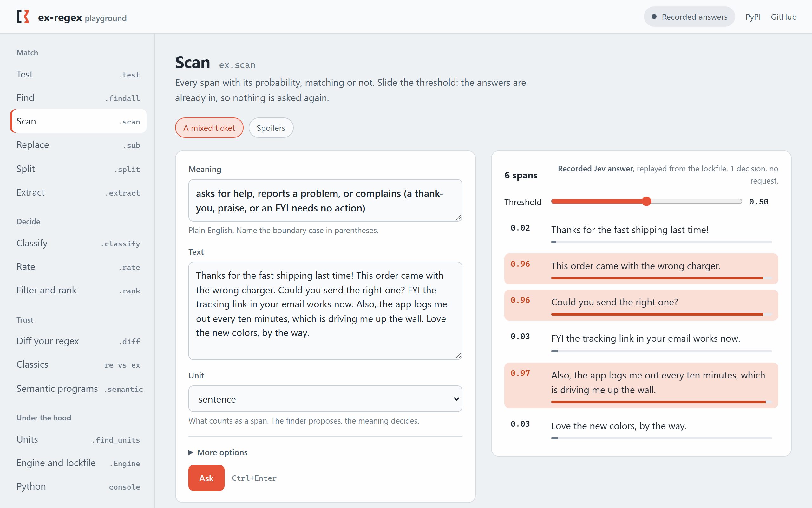Click the 'ex.scan' heading code label
Image resolution: width=812 pixels, height=508 pixels.
point(237,65)
